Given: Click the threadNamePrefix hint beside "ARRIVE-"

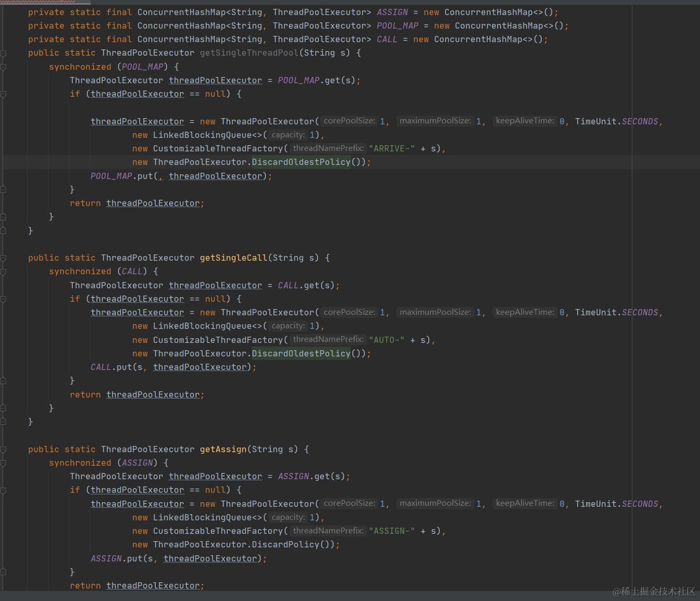Looking at the screenshot, I should point(328,148).
